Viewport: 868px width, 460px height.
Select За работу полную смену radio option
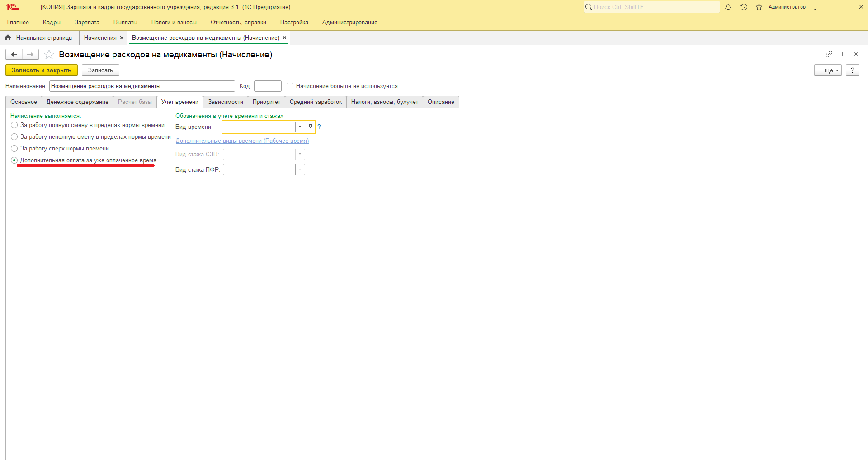tap(14, 125)
